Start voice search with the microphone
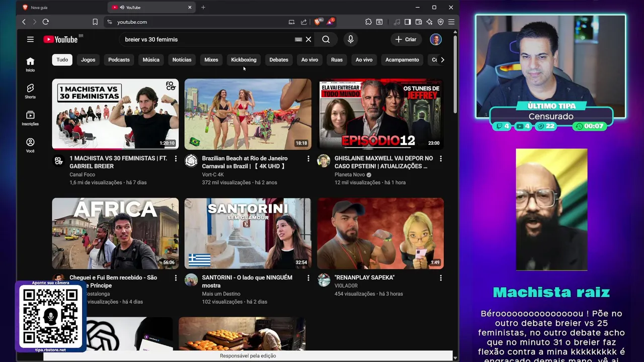 tap(351, 39)
